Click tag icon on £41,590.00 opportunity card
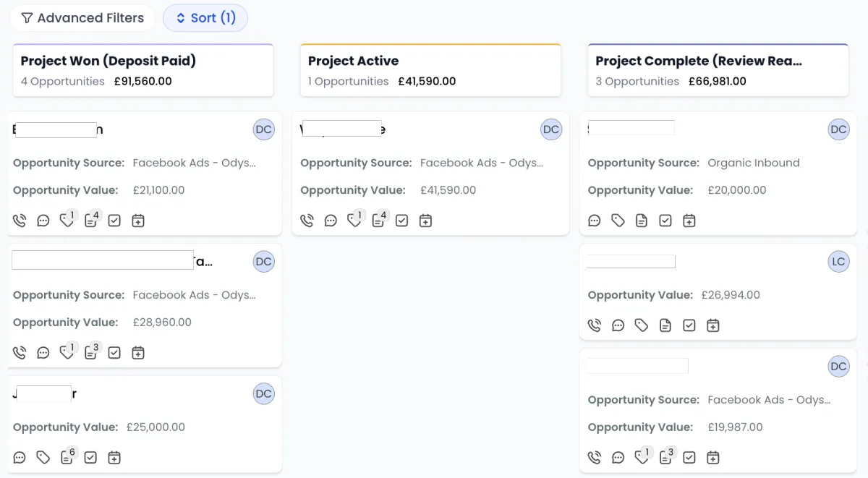The image size is (868, 478). click(x=354, y=221)
